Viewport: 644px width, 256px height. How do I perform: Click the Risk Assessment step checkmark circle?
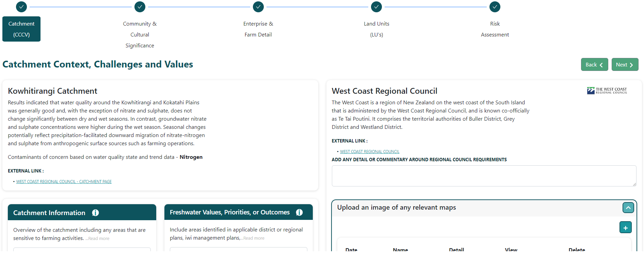495,7
